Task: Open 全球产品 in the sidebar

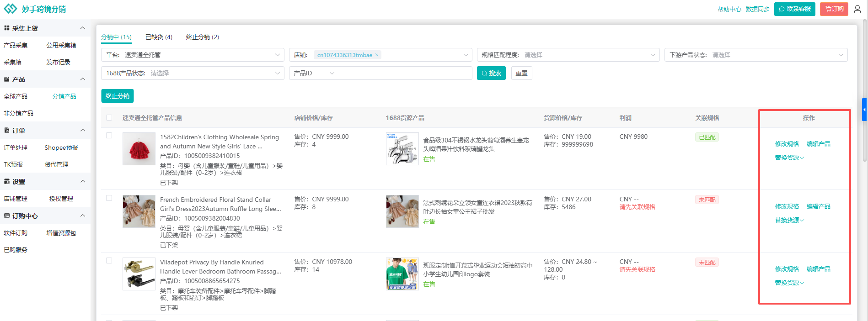Action: click(x=16, y=96)
